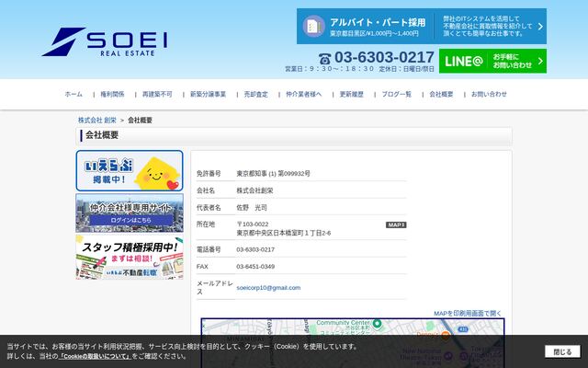Click the 〒103-0022 postal code text

point(253,224)
